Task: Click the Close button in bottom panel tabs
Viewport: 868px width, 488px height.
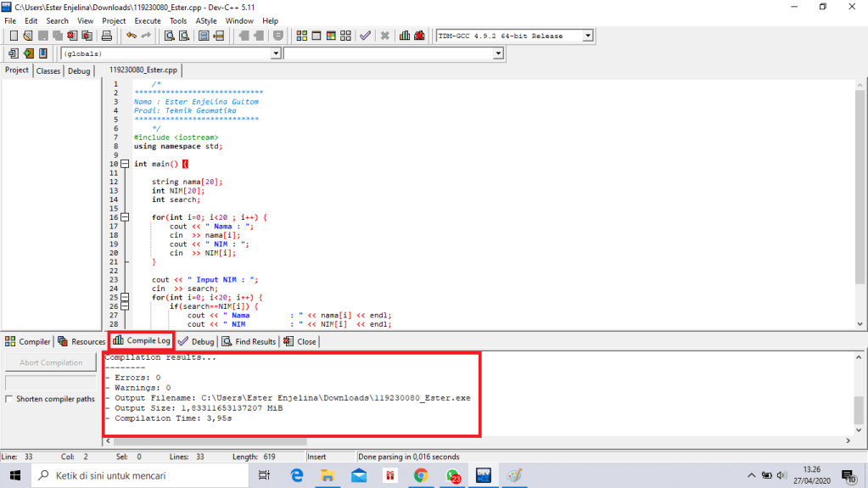Action: (300, 341)
